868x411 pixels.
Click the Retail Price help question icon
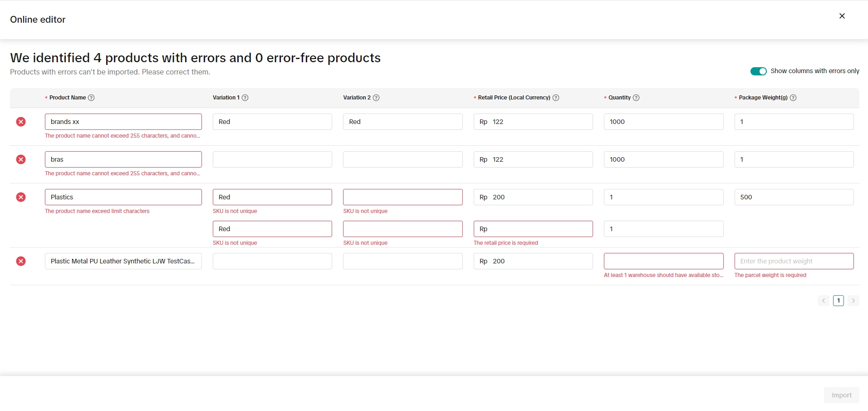(x=556, y=98)
